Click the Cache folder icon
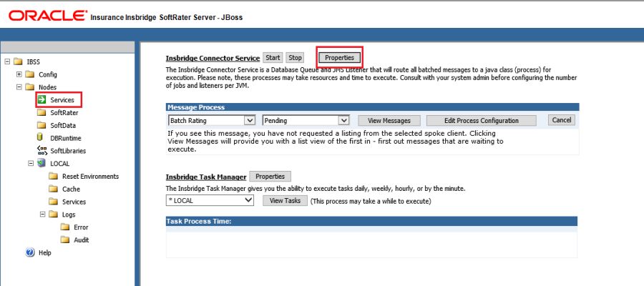Image resolution: width=644 pixels, height=286 pixels. (x=53, y=189)
